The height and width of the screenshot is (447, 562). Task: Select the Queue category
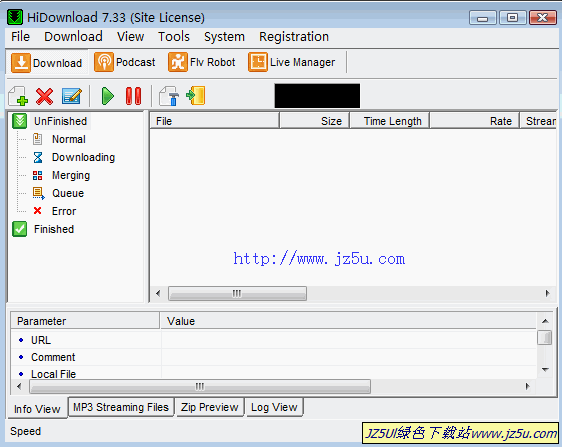pyautogui.click(x=68, y=193)
